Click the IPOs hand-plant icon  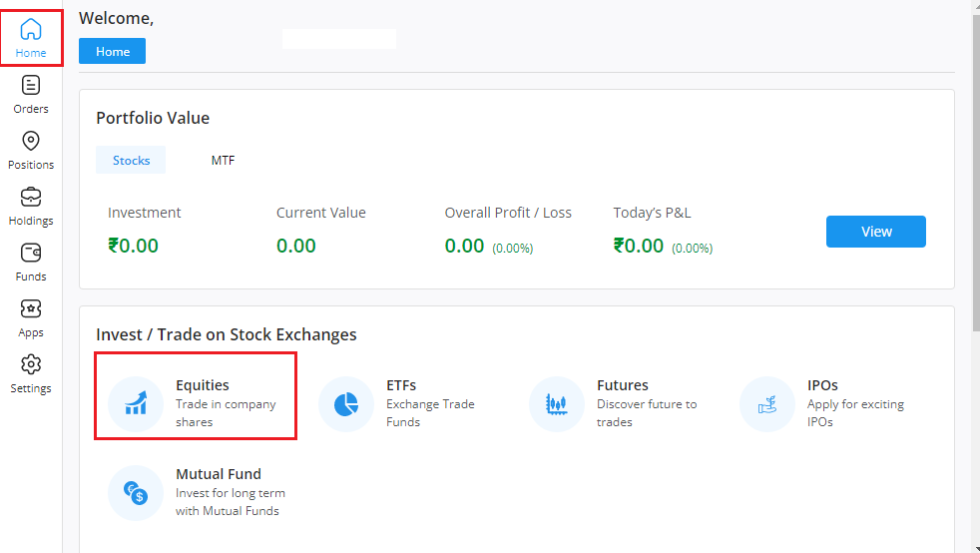[766, 404]
